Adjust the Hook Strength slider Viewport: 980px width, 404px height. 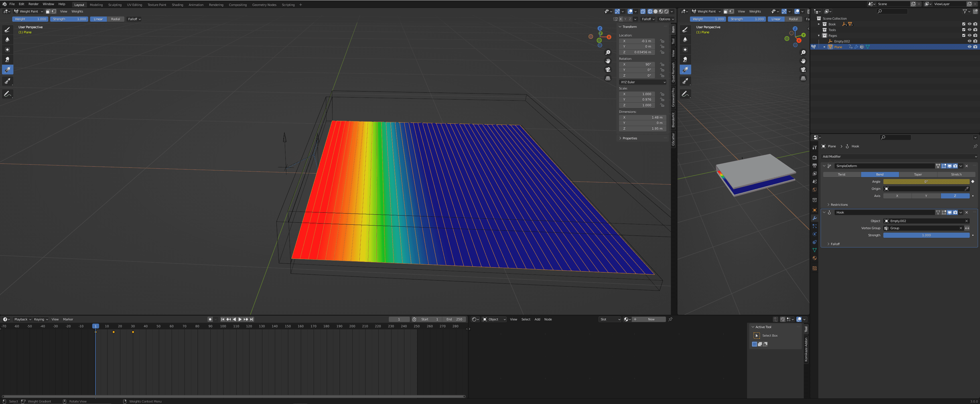point(926,235)
